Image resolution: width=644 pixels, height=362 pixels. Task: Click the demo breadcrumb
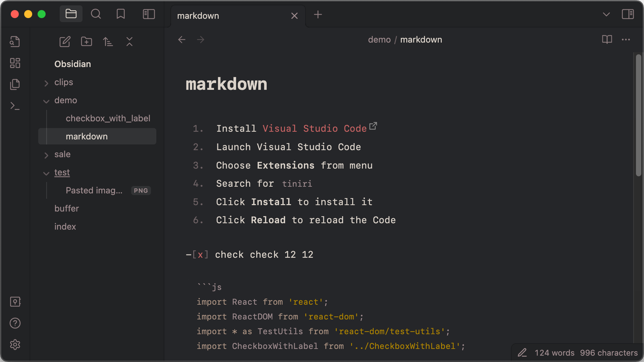(379, 40)
